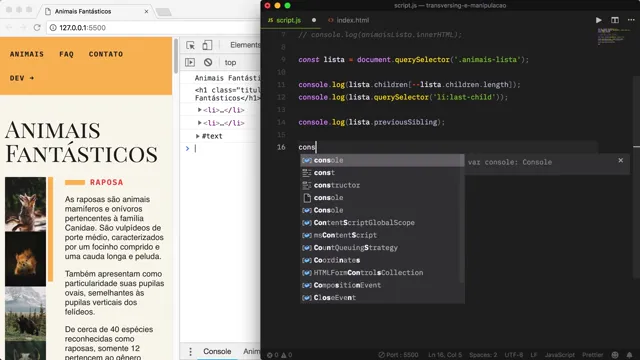Choose the const keyword suggestion
640x360 pixels.
coord(382,173)
